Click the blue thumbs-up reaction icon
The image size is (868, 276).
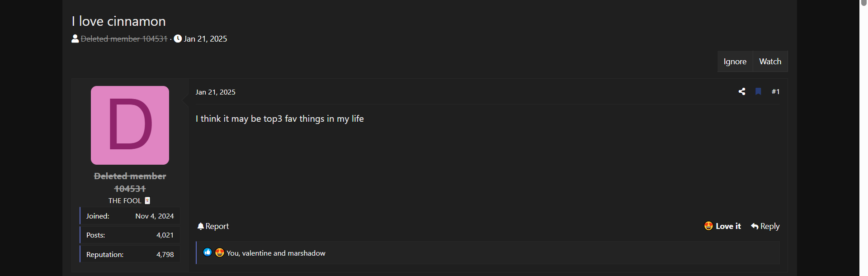208,252
